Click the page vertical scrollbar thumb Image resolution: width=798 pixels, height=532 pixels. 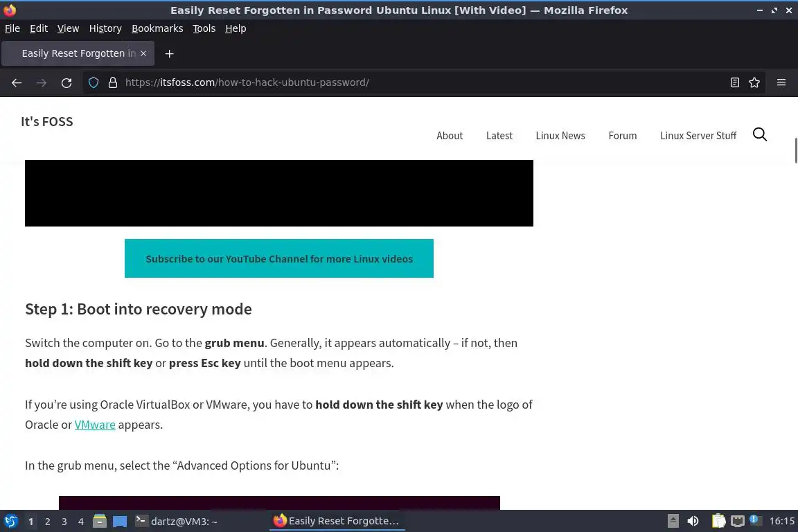[796, 150]
